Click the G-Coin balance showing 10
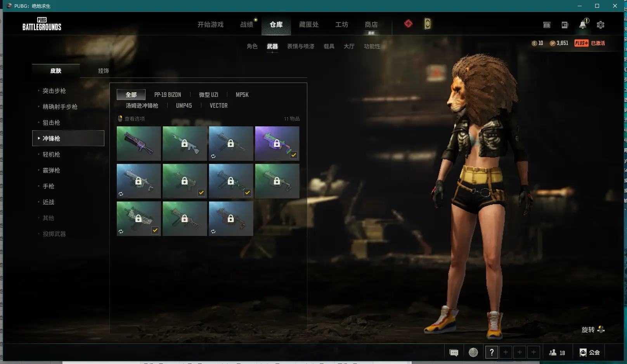The height and width of the screenshot is (364, 627). coord(537,43)
